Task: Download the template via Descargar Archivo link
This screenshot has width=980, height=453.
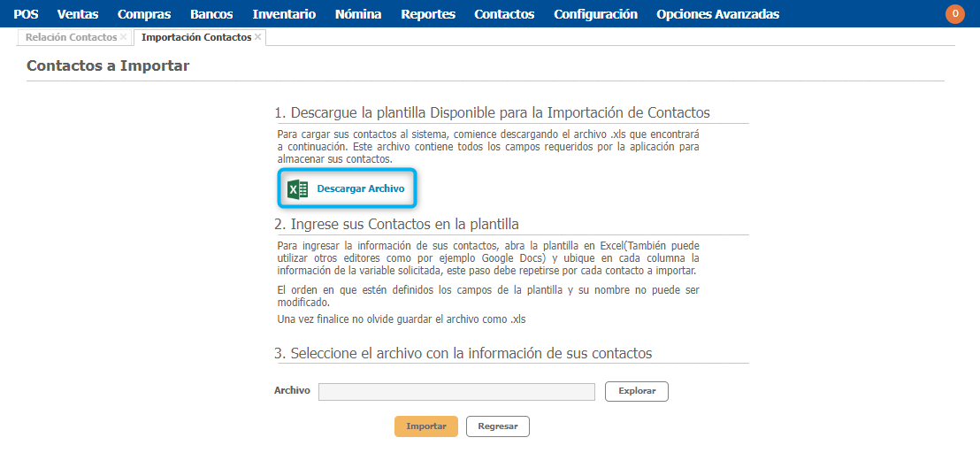Action: (x=360, y=189)
